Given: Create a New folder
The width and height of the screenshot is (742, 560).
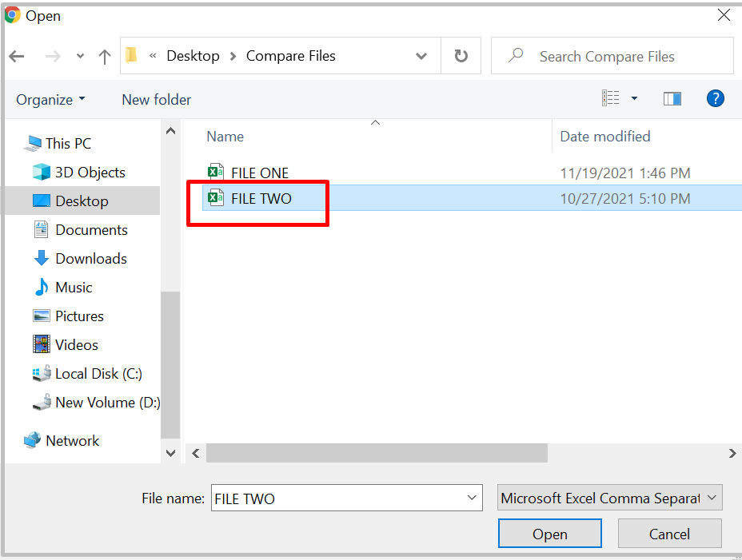Looking at the screenshot, I should [x=156, y=99].
